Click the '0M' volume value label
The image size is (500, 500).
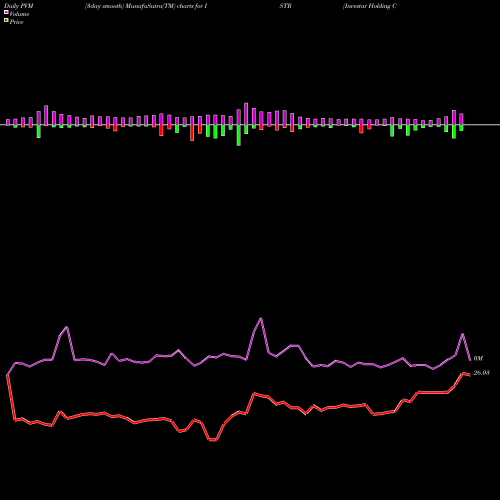478,359
